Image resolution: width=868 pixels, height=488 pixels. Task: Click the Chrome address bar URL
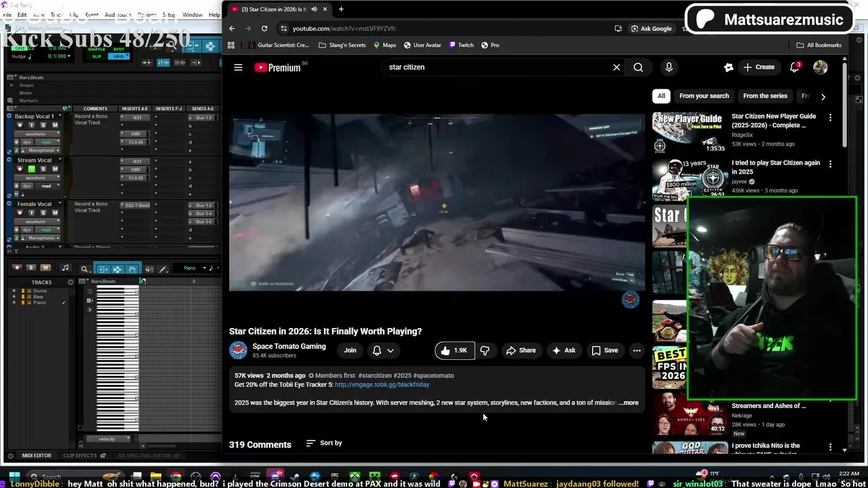344,28
